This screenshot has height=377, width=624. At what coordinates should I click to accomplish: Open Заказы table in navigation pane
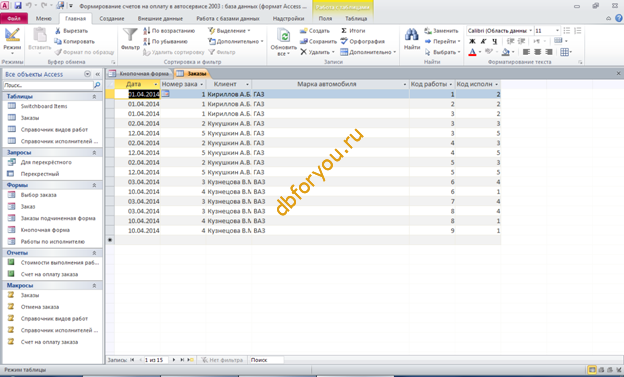(x=30, y=118)
